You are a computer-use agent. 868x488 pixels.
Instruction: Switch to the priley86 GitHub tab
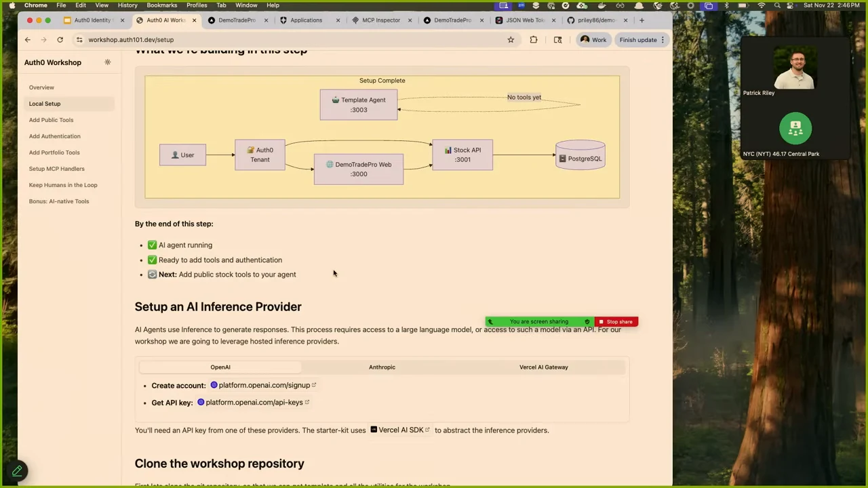(596, 20)
